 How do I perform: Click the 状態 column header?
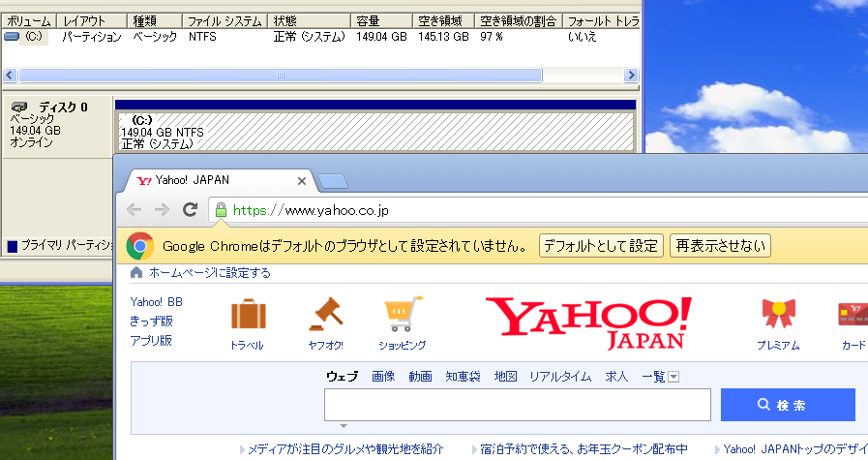tap(309, 21)
